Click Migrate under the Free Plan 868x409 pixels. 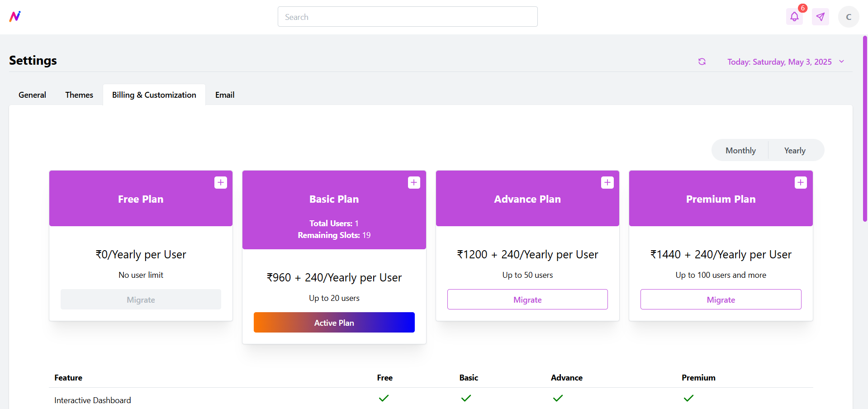tap(141, 300)
